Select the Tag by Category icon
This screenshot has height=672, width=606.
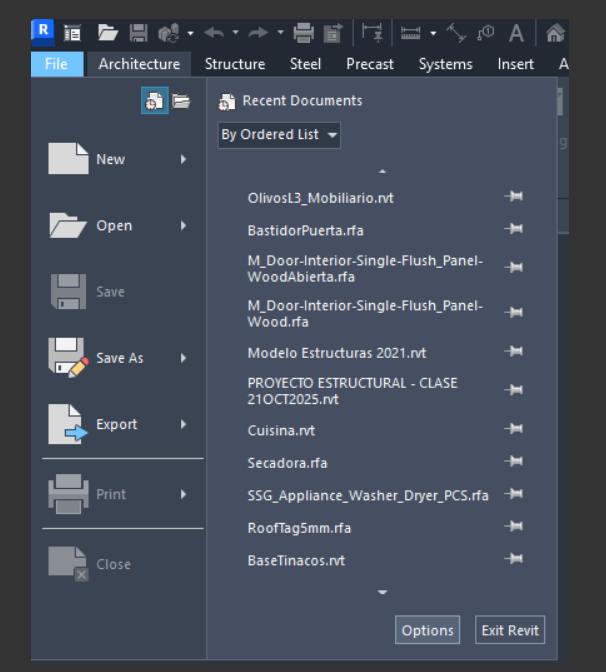[486, 33]
